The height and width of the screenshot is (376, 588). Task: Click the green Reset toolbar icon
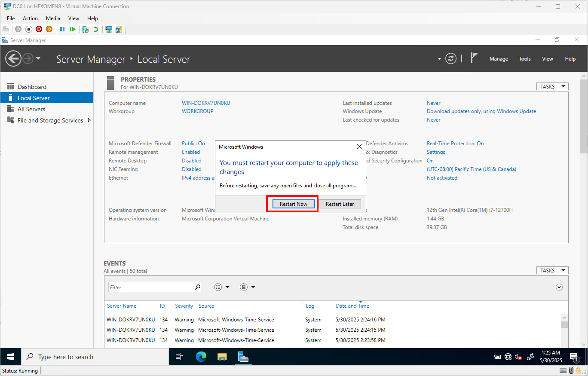point(73,29)
